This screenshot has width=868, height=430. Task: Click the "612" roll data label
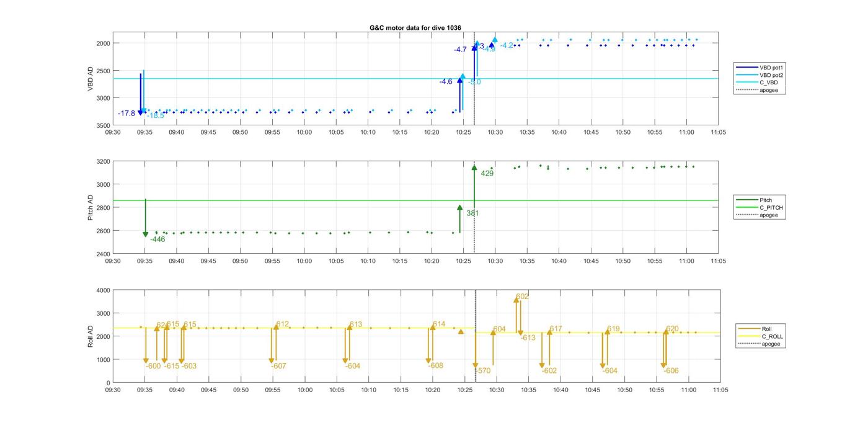click(x=283, y=325)
